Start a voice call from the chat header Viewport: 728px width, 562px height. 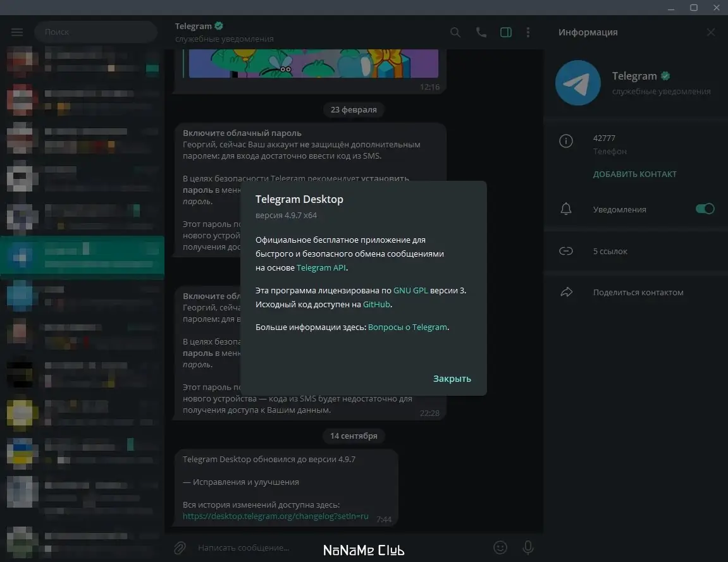click(481, 32)
